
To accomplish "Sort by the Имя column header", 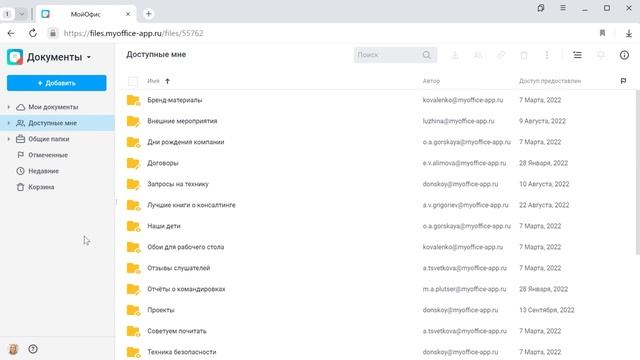I will tap(153, 81).
